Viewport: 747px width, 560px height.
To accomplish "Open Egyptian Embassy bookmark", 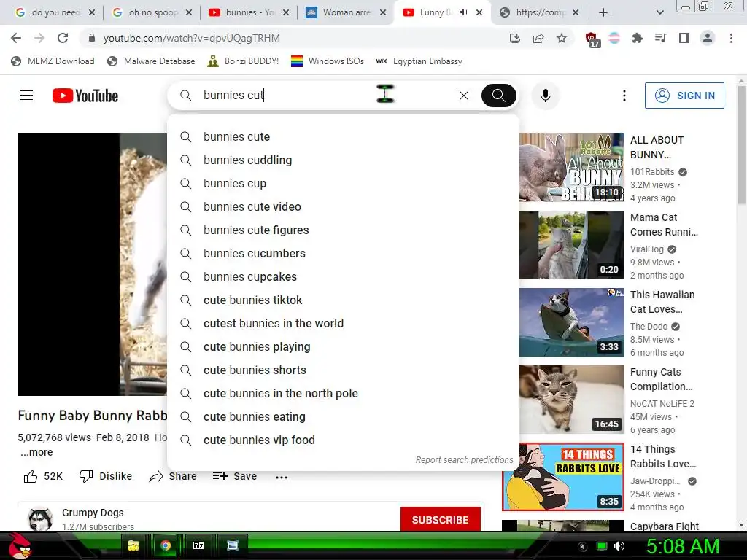I will pyautogui.click(x=419, y=61).
